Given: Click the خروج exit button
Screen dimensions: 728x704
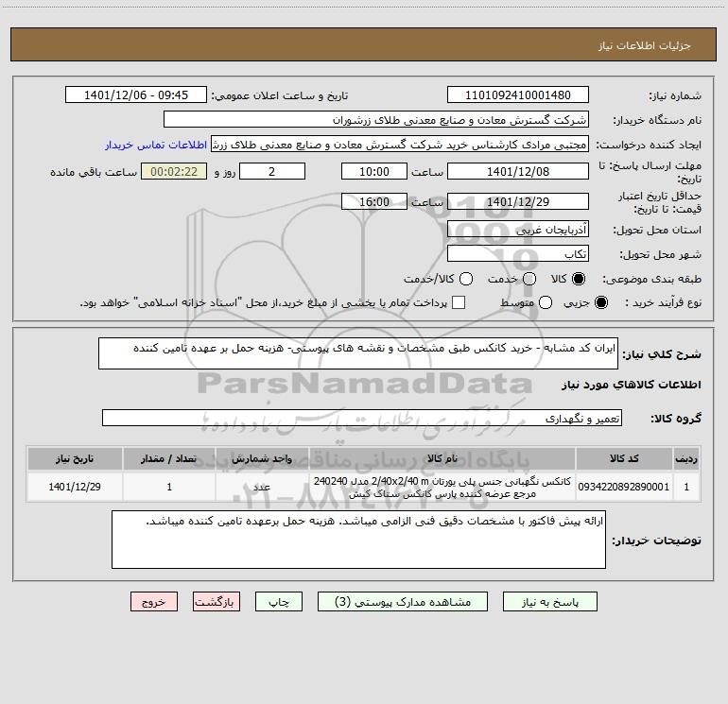Looking at the screenshot, I should click(154, 601).
